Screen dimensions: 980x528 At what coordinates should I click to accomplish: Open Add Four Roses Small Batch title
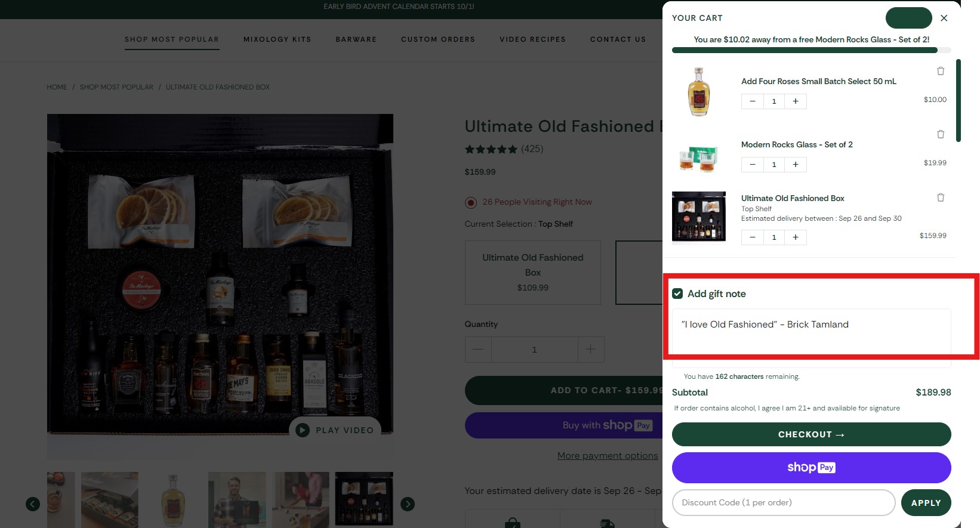pos(819,81)
